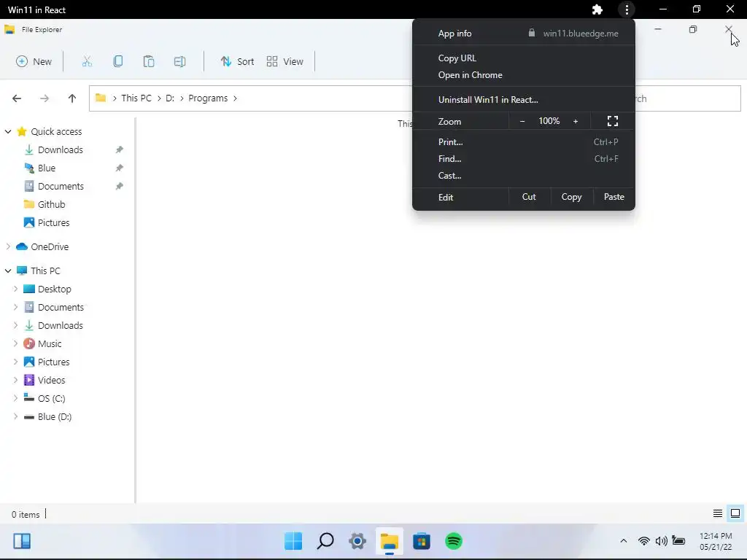Screen dimensions: 747x560
Task: Go forward with the right arrow
Action: coord(44,98)
